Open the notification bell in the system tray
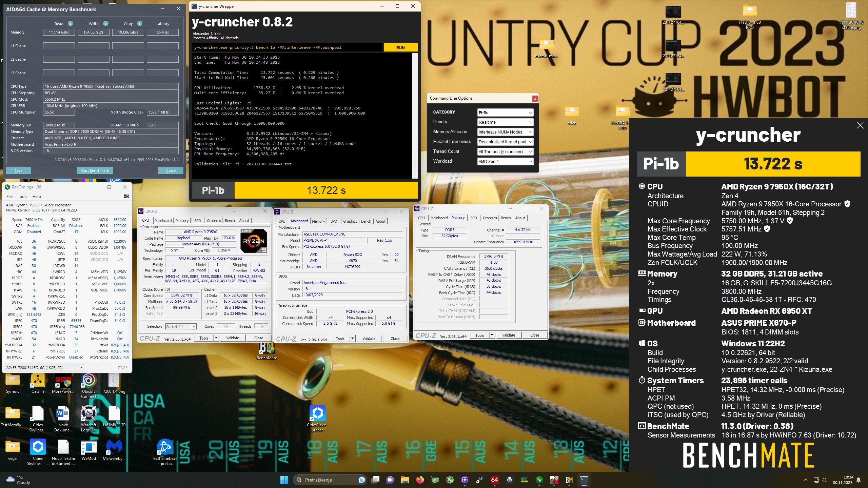868x488 pixels. [859, 480]
